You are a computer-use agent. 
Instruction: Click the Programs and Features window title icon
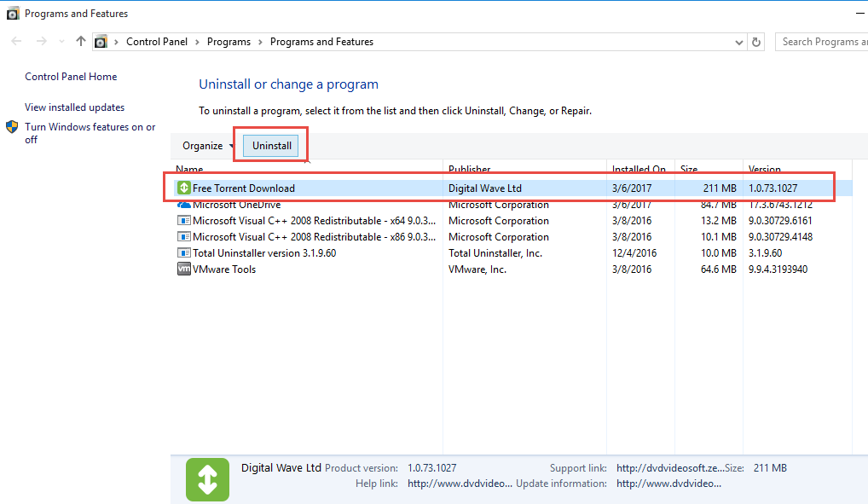(13, 14)
